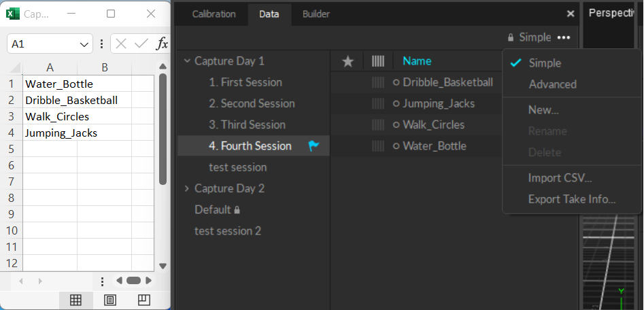
Task: Choose Import CSV... from the menu
Action: pos(560,178)
